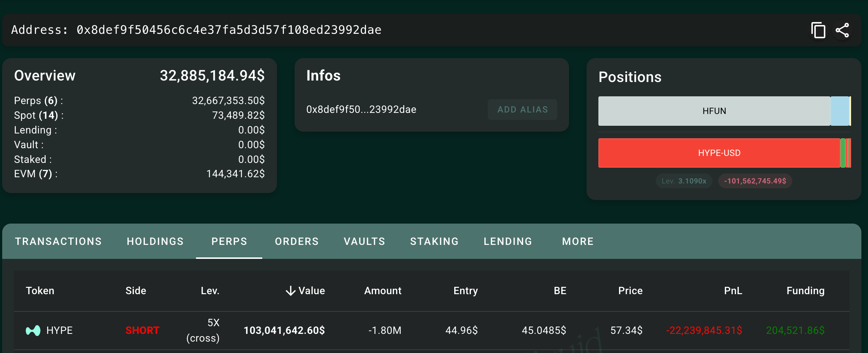Click the 73,489.82$ spot value
This screenshot has width=868, height=353.
coord(238,115)
